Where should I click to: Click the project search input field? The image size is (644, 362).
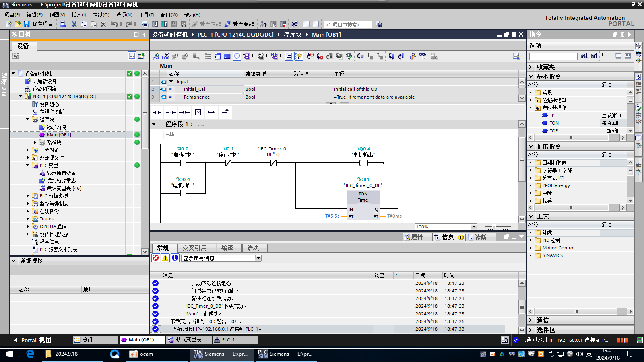click(348, 25)
